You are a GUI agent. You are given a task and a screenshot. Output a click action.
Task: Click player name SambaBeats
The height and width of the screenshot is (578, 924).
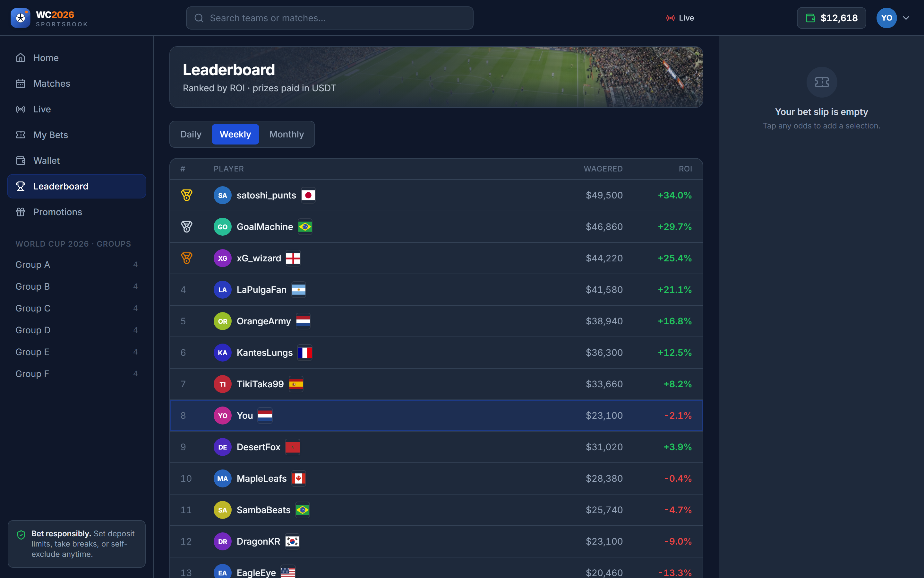tap(263, 510)
